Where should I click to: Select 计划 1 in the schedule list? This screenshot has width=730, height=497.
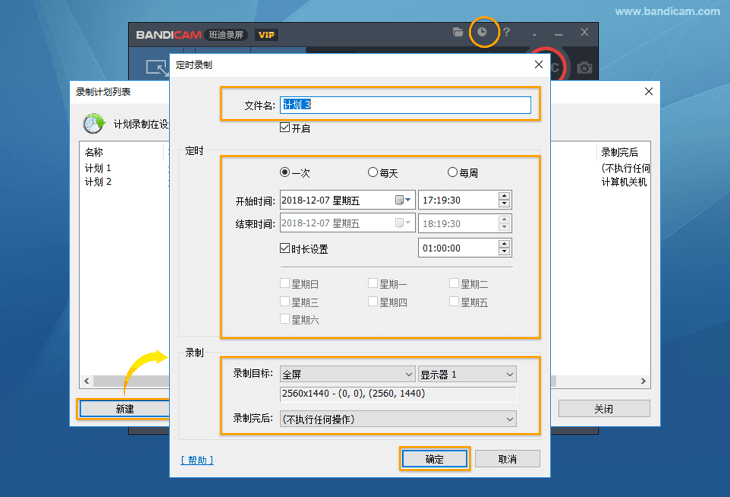click(x=98, y=168)
